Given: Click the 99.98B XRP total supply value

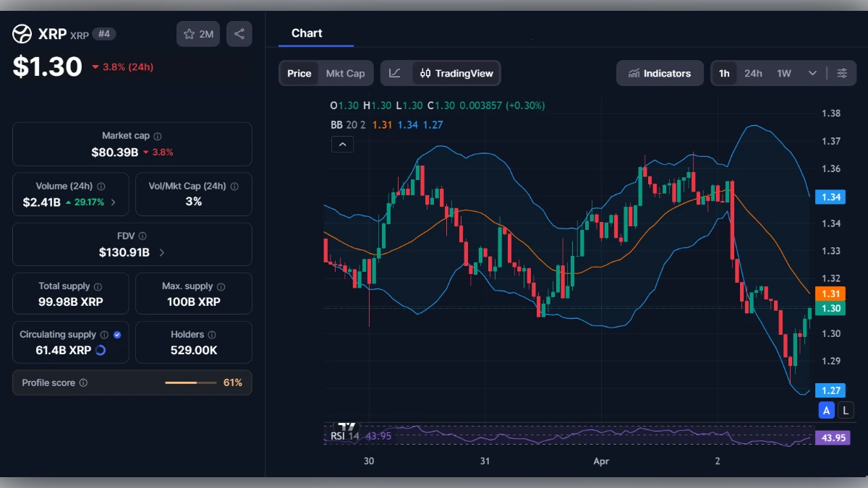Looking at the screenshot, I should coord(71,302).
